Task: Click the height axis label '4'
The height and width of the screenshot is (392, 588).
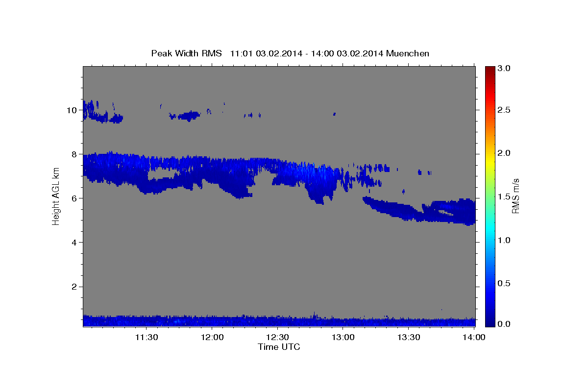Action: coord(75,242)
